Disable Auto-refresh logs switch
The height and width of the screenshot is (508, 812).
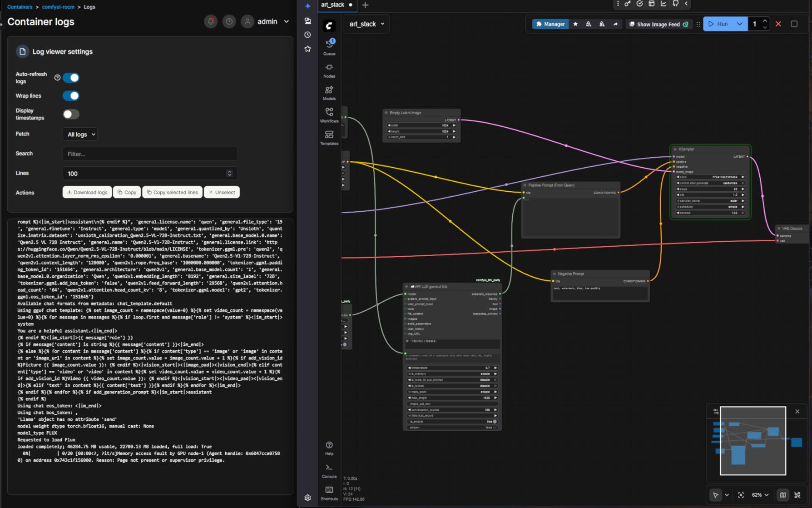pos(71,78)
